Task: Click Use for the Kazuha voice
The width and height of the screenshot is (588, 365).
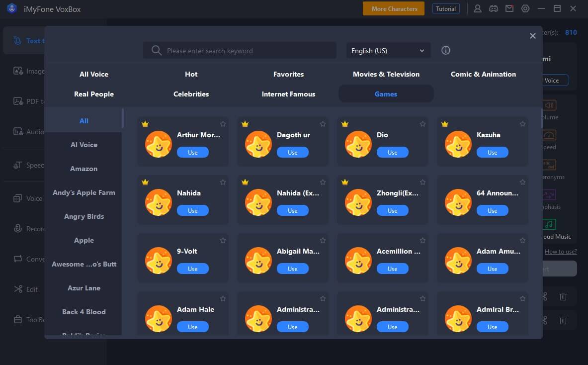Action: (493, 152)
